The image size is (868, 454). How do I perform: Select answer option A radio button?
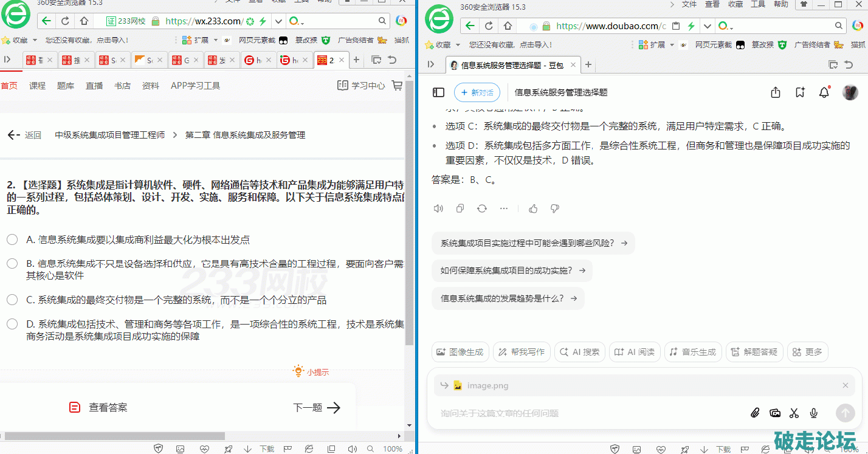coord(12,239)
